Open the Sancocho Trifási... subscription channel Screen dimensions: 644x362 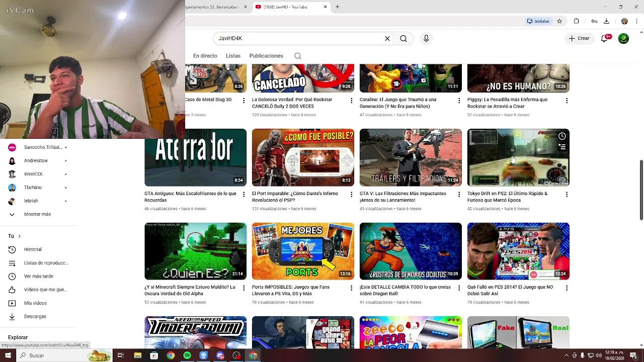[38, 147]
